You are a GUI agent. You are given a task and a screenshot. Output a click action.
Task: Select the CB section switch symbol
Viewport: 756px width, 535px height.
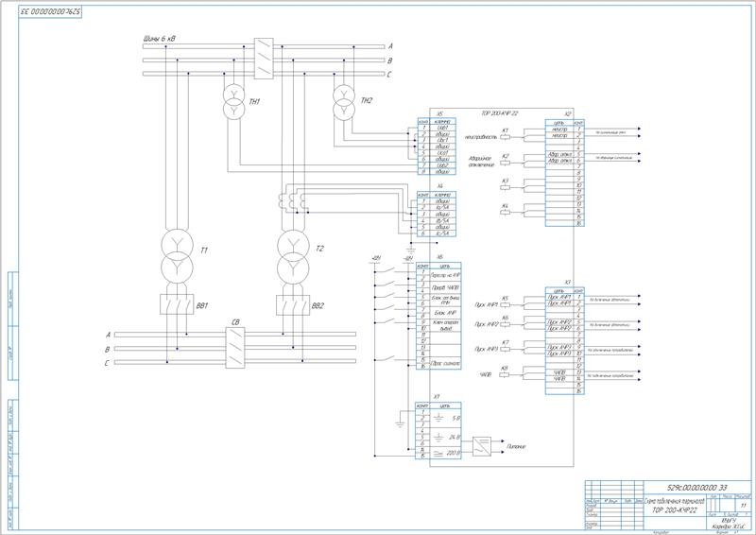[234, 348]
